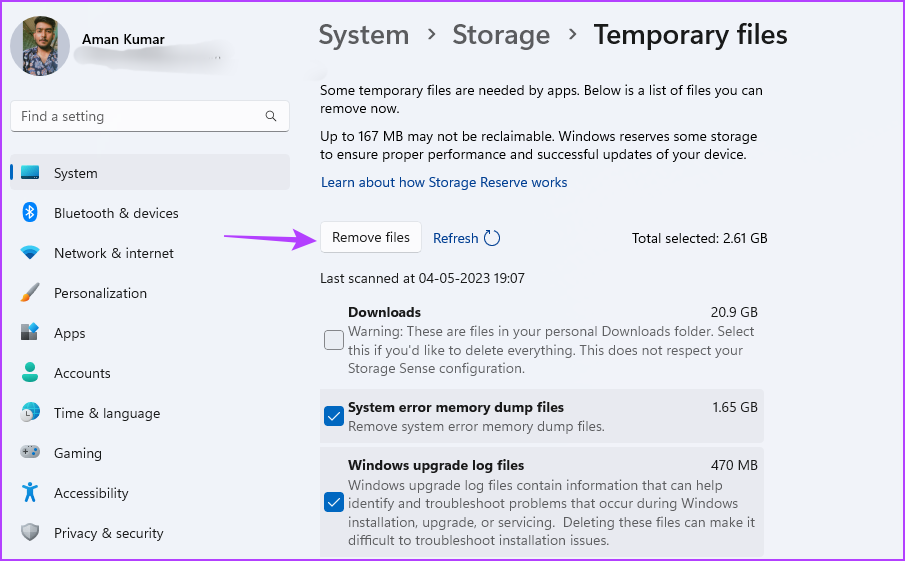Click the Remove files button
The height and width of the screenshot is (561, 905).
coord(371,237)
